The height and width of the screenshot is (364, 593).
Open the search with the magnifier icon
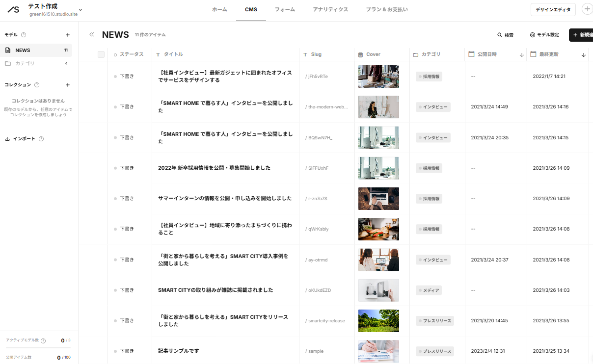click(x=500, y=35)
